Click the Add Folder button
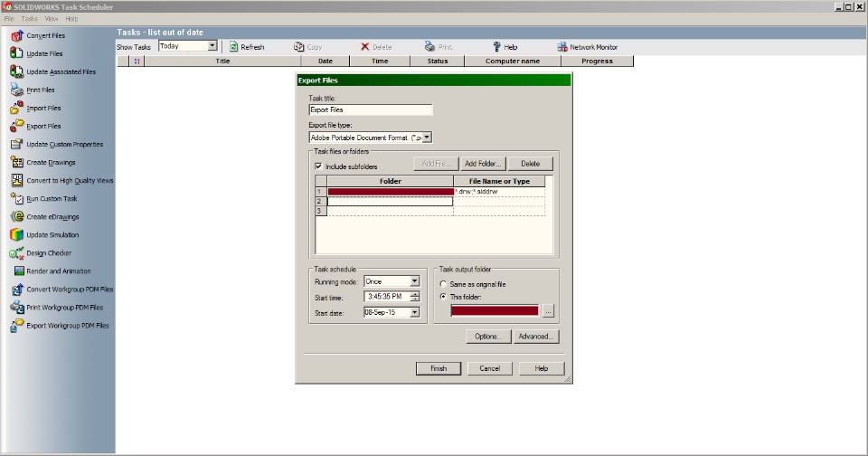This screenshot has height=456, width=868. click(483, 164)
